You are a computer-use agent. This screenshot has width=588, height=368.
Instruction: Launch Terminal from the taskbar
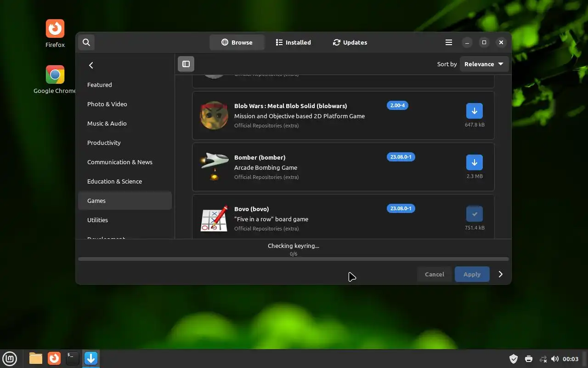[73, 358]
